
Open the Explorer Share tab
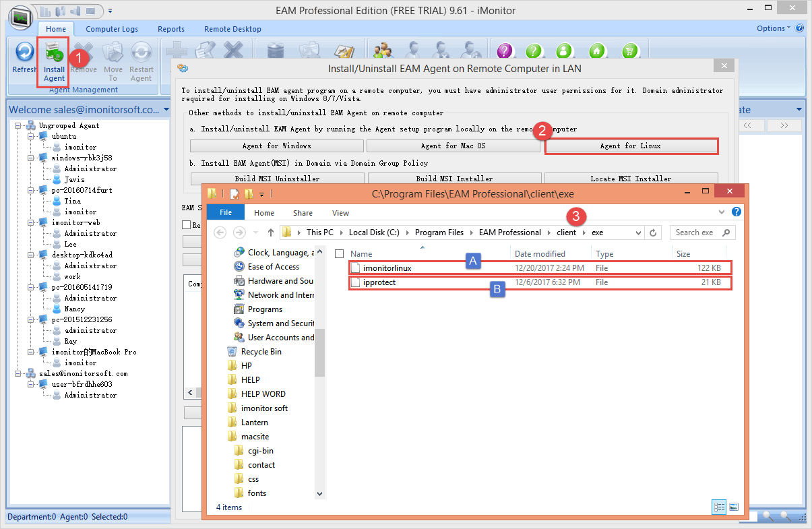pyautogui.click(x=303, y=213)
